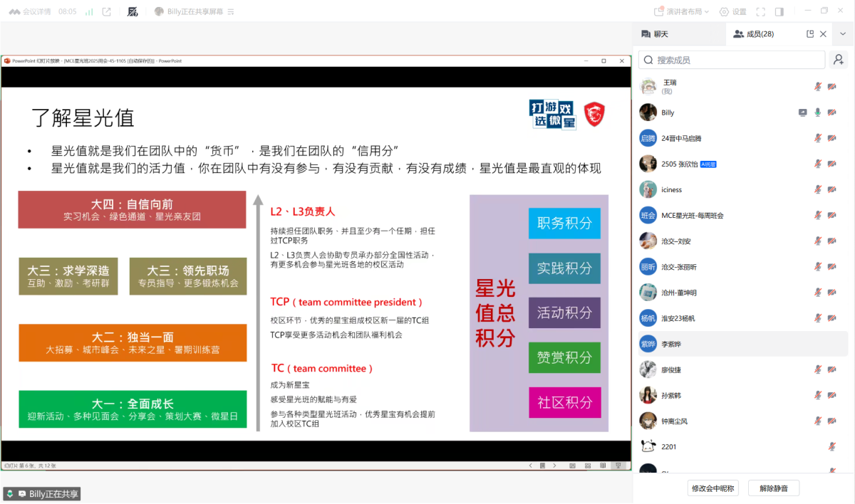Open the presenter layout dropdown (演讲者布局)
The width and height of the screenshot is (855, 504).
click(x=683, y=11)
